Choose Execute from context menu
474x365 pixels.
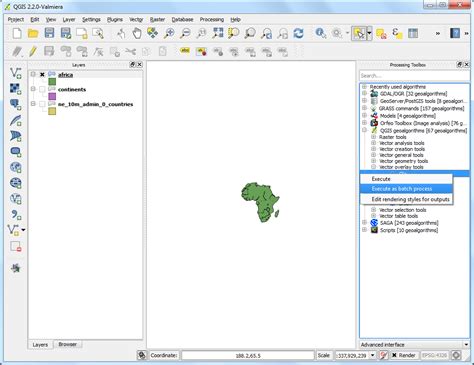click(x=406, y=179)
